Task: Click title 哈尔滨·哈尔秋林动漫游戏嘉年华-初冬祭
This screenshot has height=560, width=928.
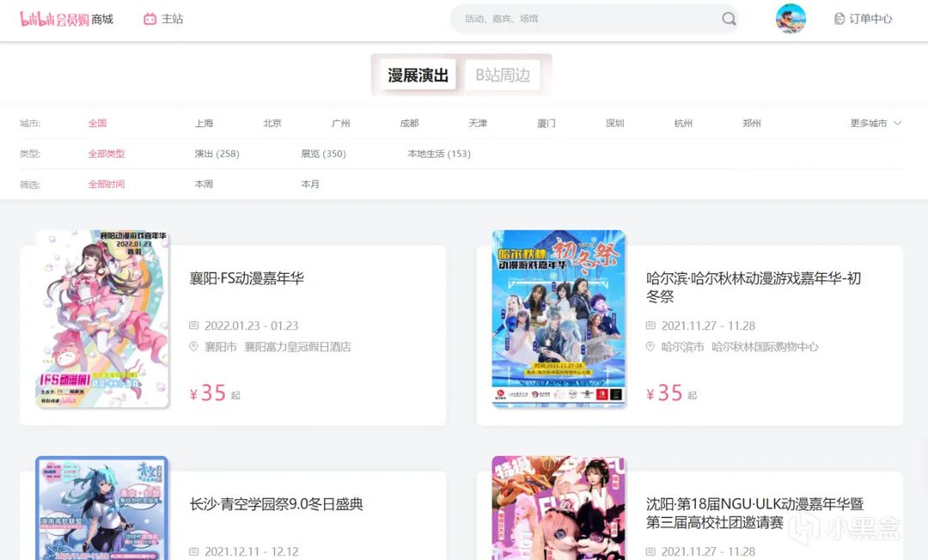Action: click(x=754, y=287)
